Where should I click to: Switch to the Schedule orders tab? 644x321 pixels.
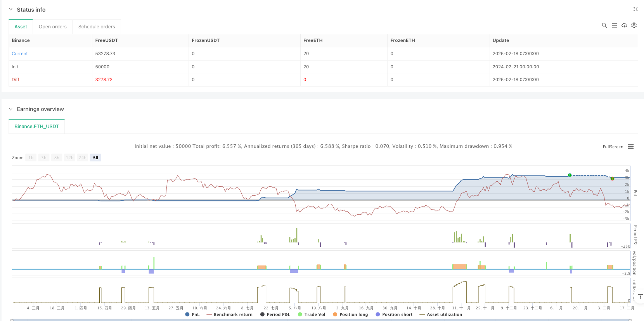click(x=97, y=27)
